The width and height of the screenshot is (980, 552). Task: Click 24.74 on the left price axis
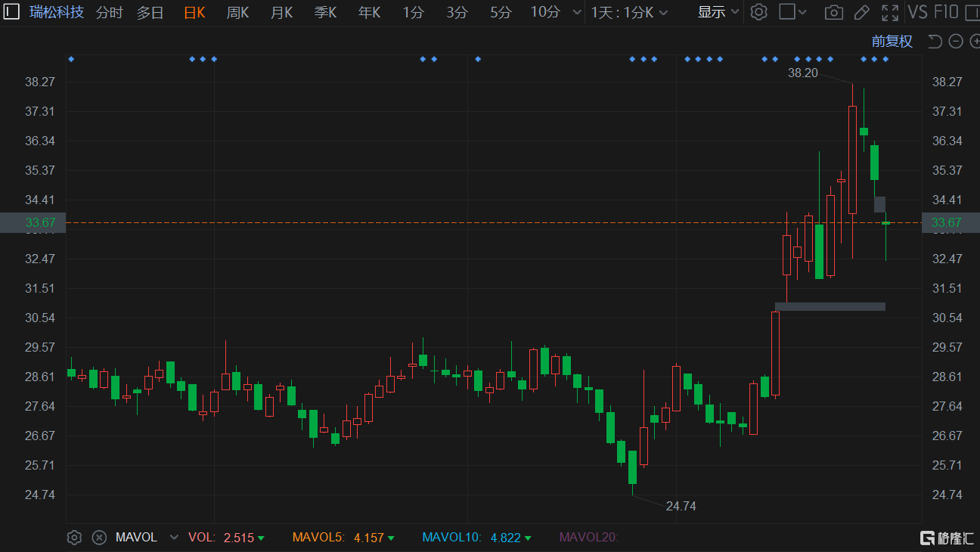[x=40, y=495]
